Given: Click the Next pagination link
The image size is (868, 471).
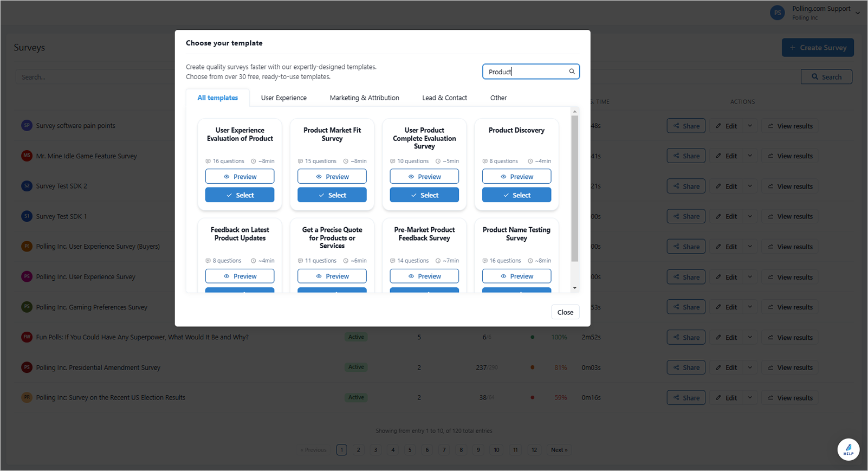Looking at the screenshot, I should tap(559, 450).
